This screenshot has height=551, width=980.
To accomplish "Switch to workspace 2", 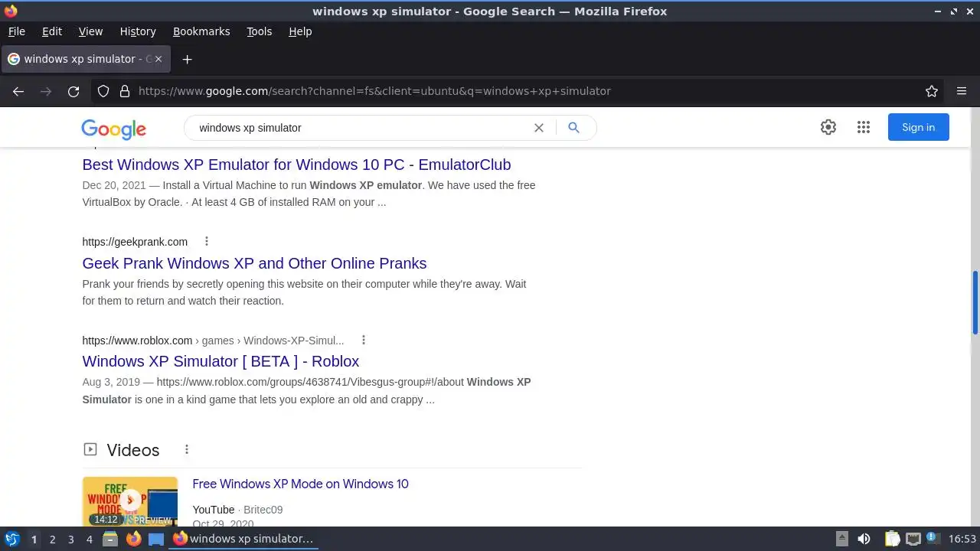I will coord(52,539).
